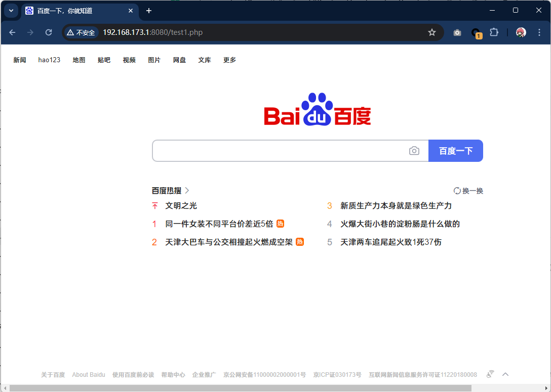Open the Extensions puzzle icon
This screenshot has width=551, height=392.
[494, 32]
